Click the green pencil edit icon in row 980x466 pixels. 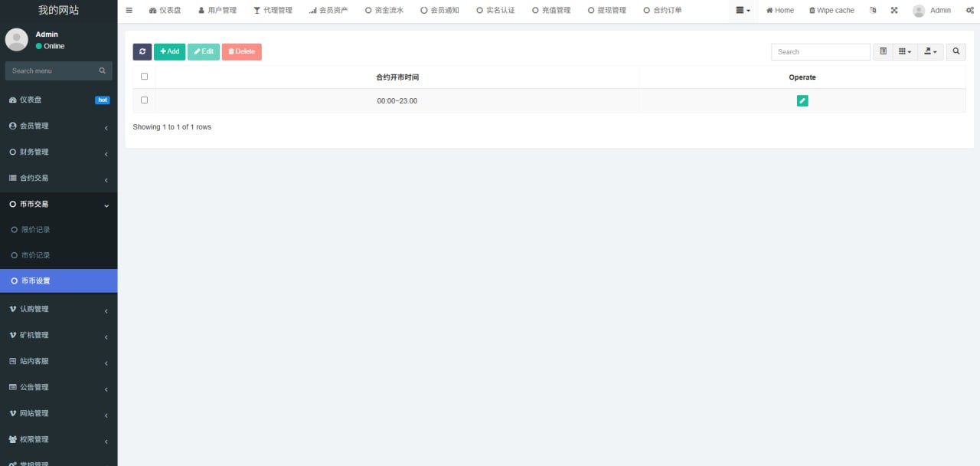coord(802,100)
